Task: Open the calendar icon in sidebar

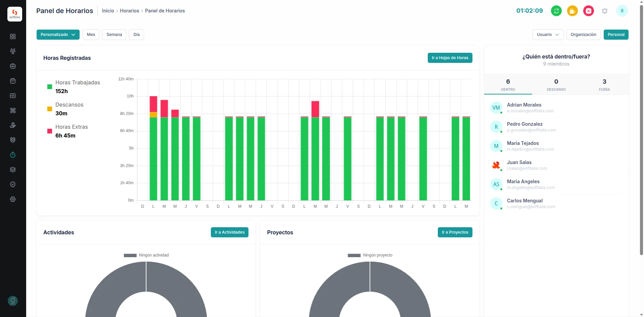Action: [x=13, y=81]
